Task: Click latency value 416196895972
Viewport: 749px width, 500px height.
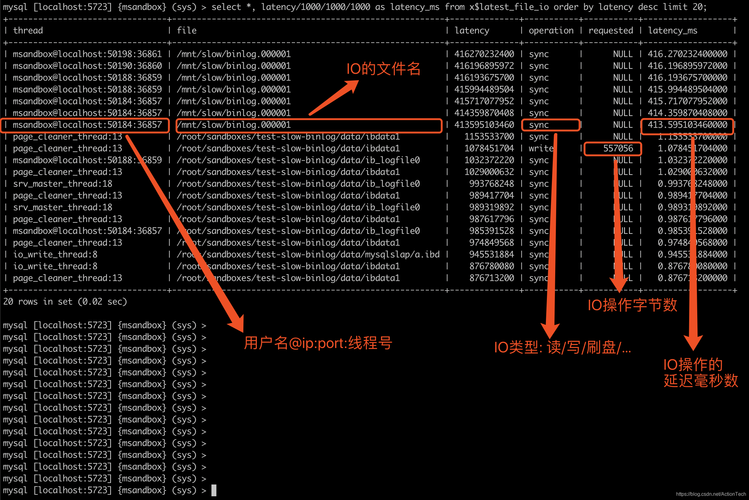Action: [484, 66]
